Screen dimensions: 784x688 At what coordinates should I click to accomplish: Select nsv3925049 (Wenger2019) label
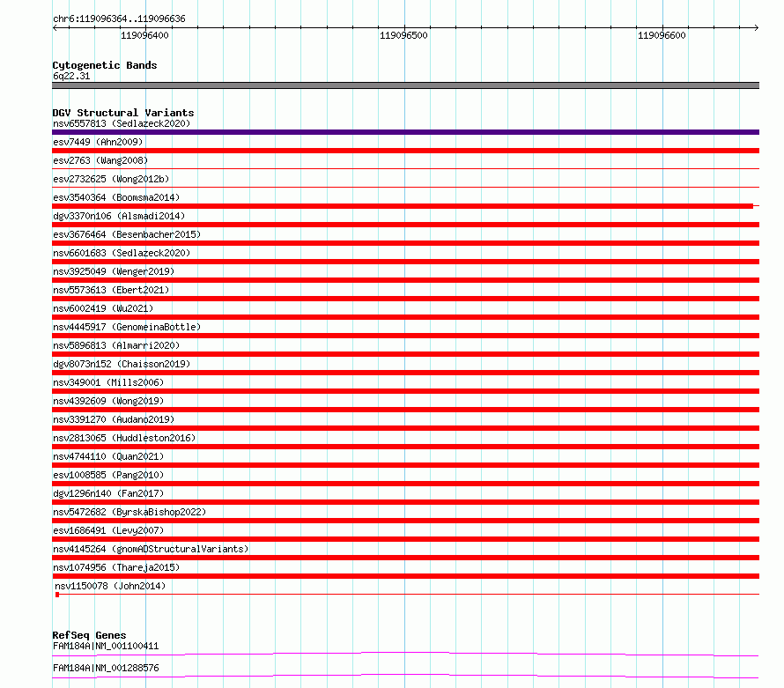[114, 271]
